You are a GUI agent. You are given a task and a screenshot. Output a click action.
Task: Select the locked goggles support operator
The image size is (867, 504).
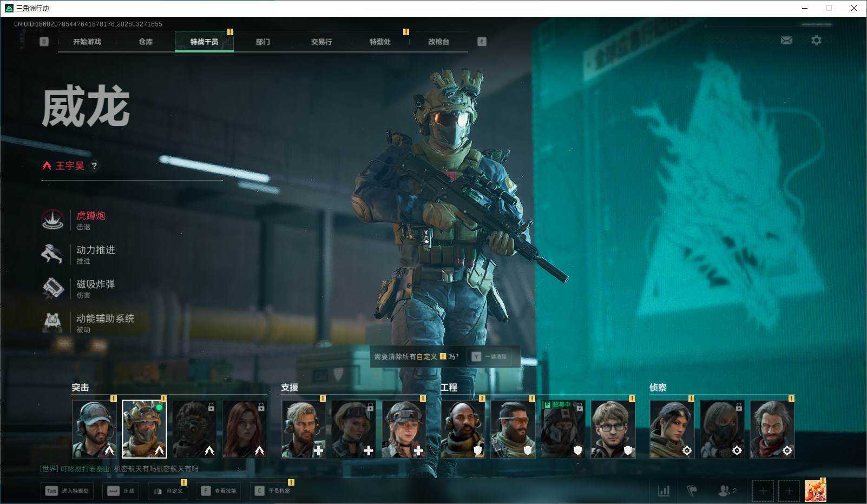(x=353, y=429)
